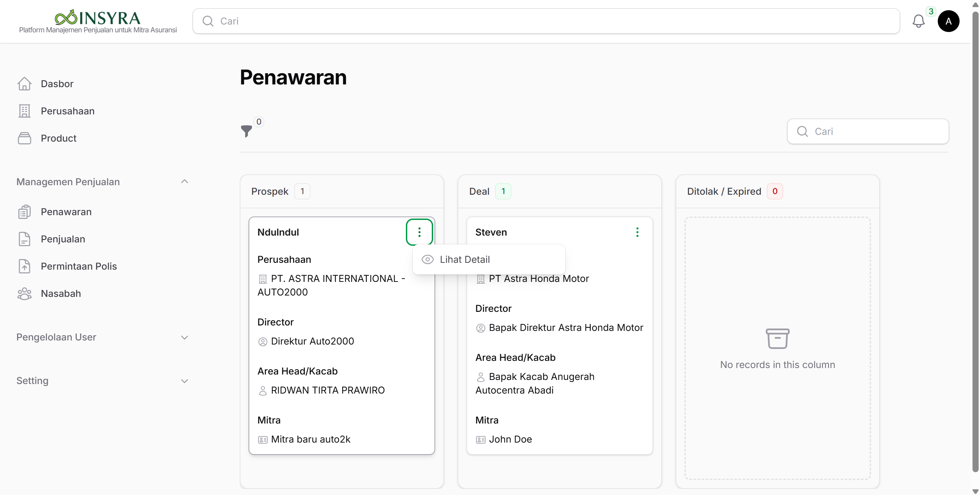This screenshot has height=495, width=980.
Task: Click the top search bar magnifier icon
Action: click(208, 21)
